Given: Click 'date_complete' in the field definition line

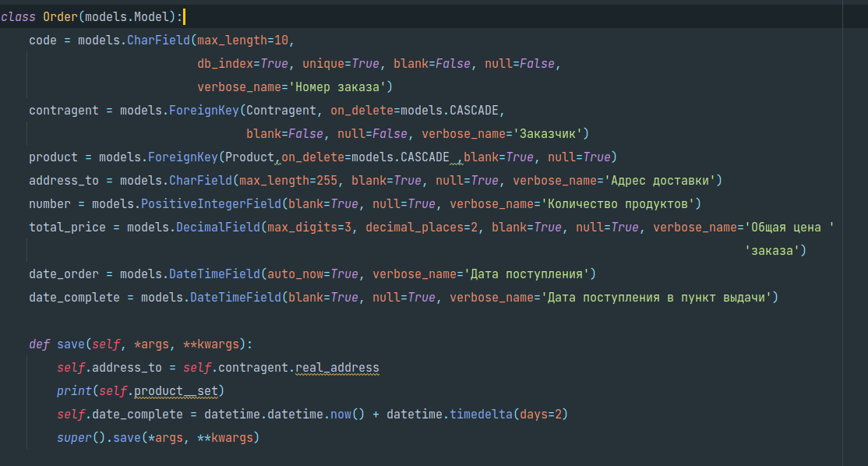Looking at the screenshot, I should click(74, 297).
